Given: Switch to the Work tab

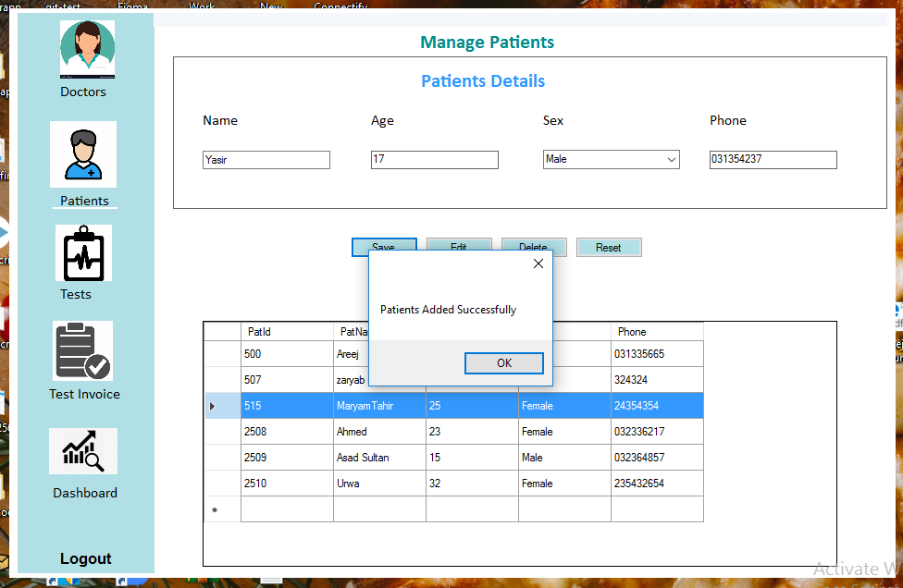Looking at the screenshot, I should point(202,5).
